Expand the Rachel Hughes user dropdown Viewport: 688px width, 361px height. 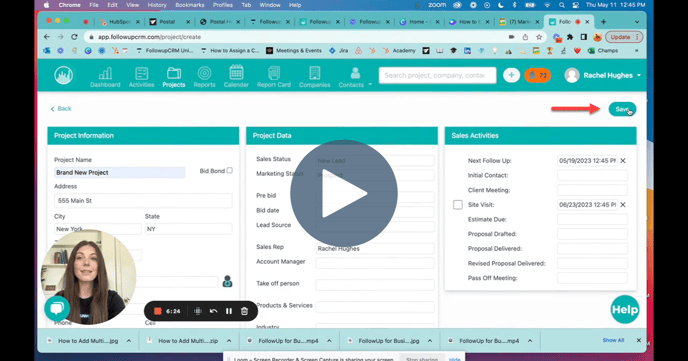click(639, 75)
